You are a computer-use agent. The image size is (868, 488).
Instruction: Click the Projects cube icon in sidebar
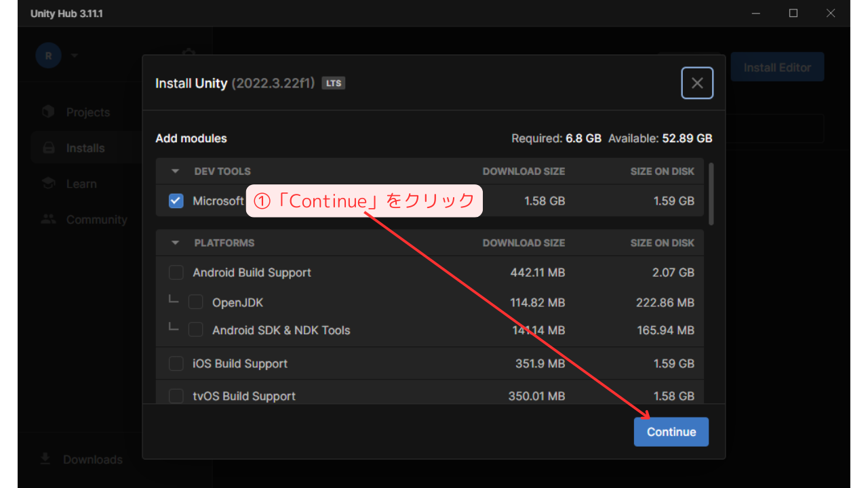click(48, 112)
